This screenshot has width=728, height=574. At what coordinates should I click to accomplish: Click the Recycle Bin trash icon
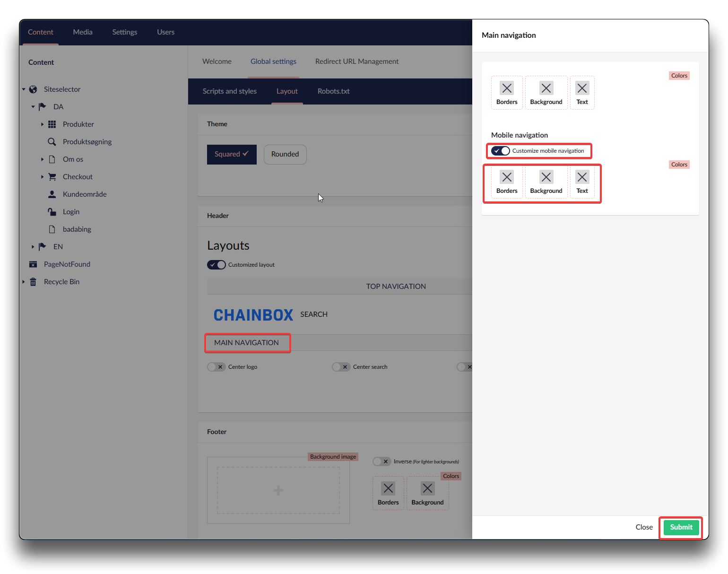click(33, 282)
